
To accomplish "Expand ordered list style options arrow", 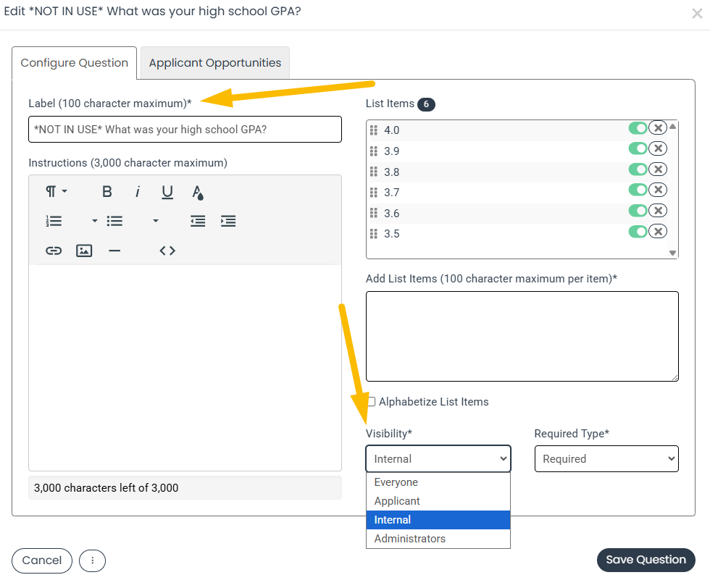I will coord(95,221).
